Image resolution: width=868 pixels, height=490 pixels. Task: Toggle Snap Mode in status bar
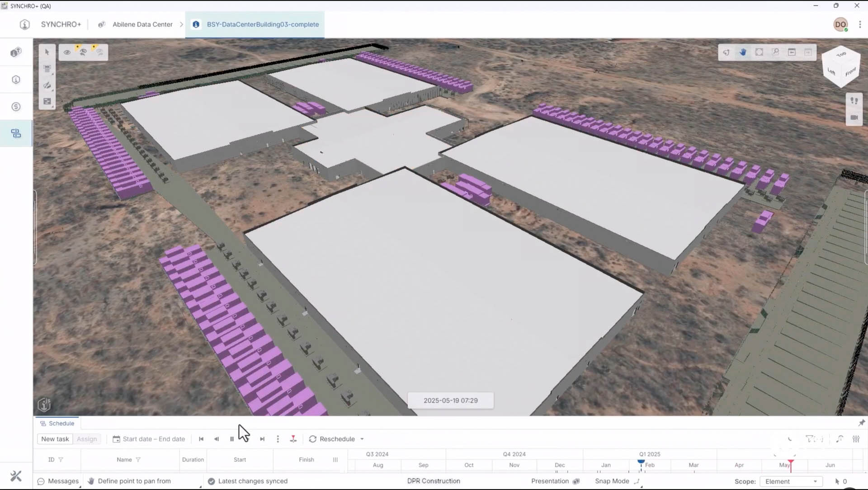point(612,481)
